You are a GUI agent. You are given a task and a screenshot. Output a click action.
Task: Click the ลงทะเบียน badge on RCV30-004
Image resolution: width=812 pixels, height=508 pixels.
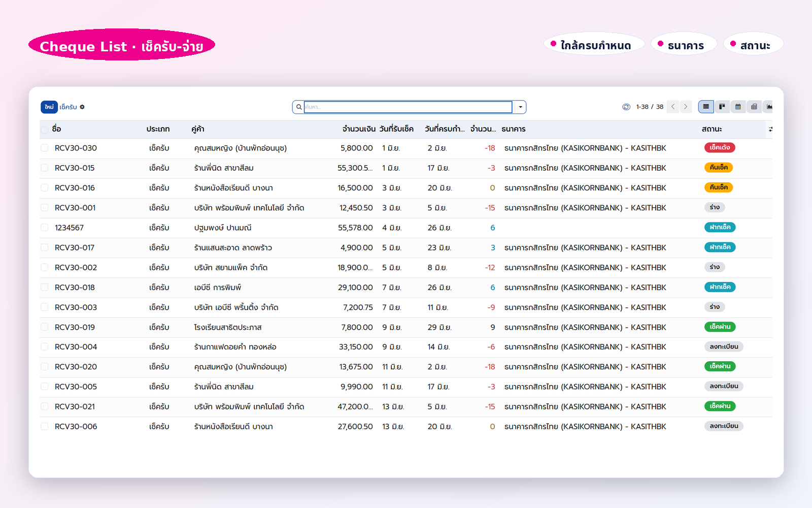click(x=724, y=346)
